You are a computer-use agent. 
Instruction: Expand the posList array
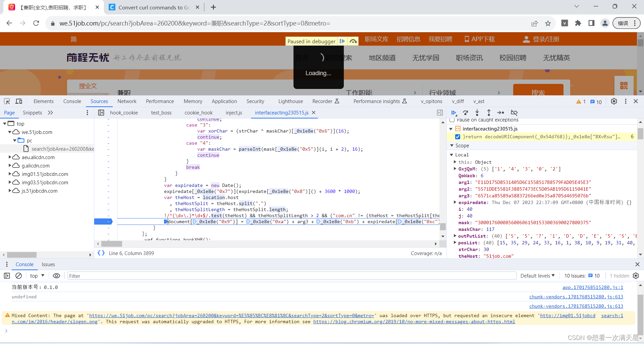click(x=455, y=243)
